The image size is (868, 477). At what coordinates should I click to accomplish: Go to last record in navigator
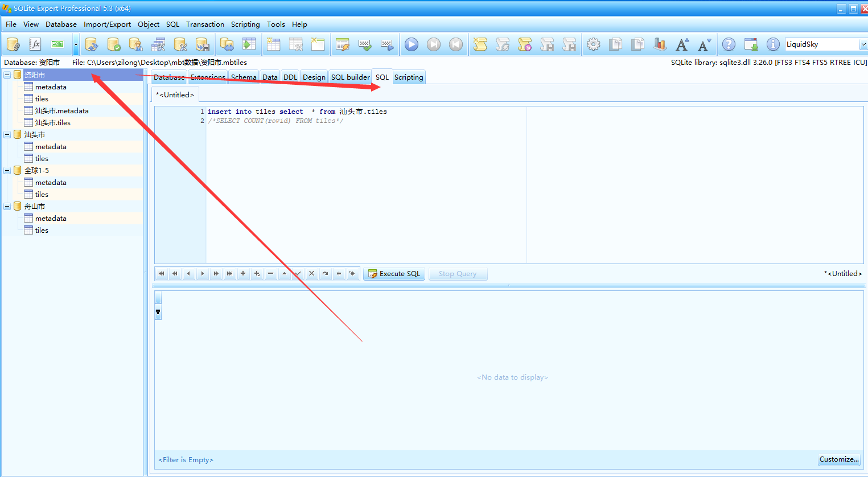click(229, 274)
